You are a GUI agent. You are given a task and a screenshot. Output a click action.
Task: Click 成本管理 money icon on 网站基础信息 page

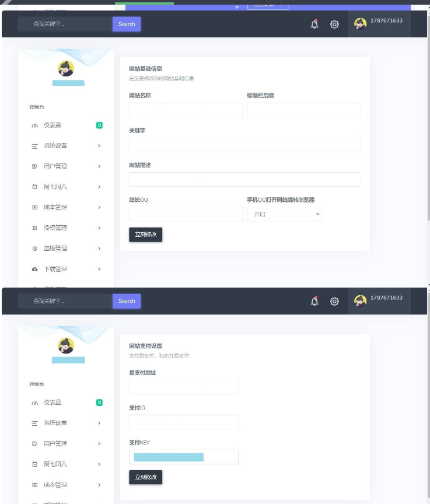(x=34, y=207)
